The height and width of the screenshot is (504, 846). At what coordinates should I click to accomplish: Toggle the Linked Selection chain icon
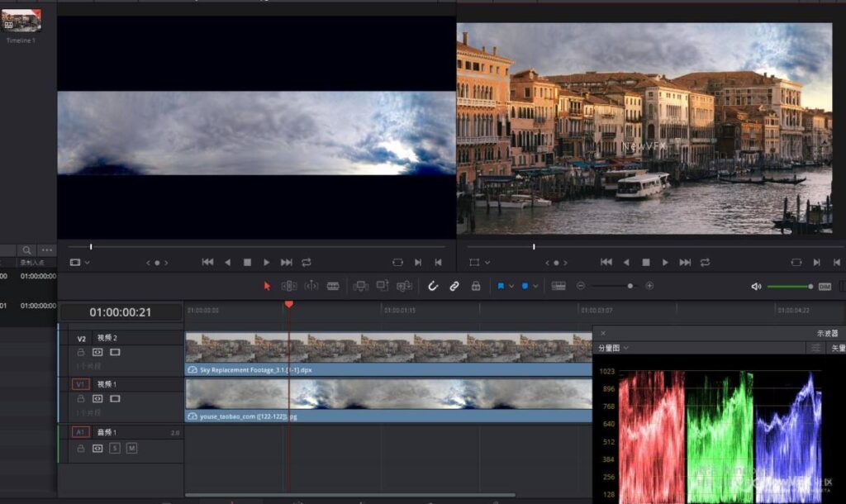(454, 286)
